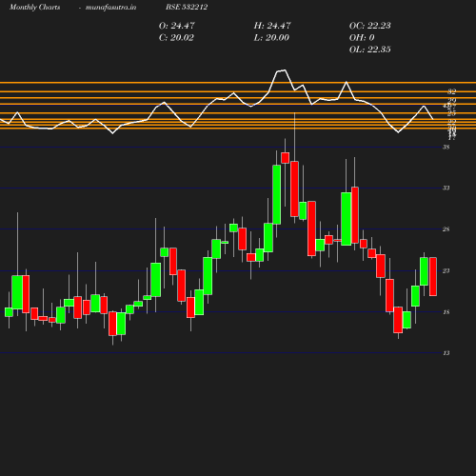Click the candle with the tallest upper wick
The height and width of the screenshot is (476, 476).
(x=294, y=188)
